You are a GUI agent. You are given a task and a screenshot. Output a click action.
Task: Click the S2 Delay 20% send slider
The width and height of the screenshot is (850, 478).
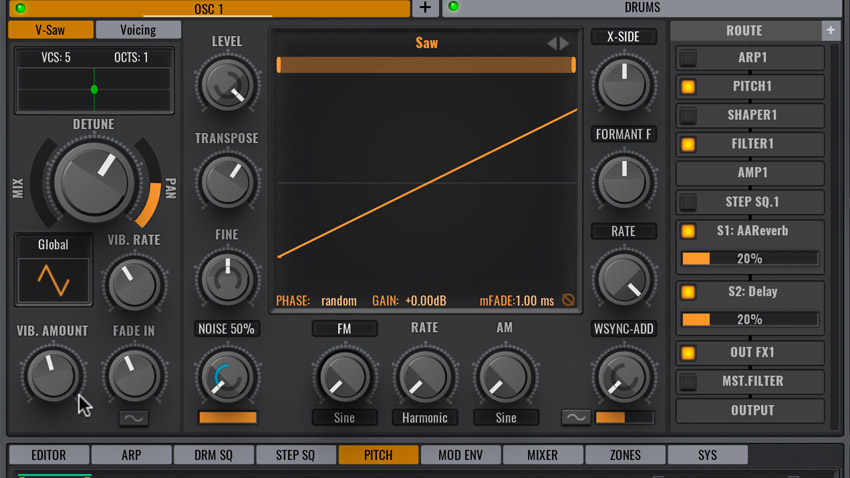(750, 320)
